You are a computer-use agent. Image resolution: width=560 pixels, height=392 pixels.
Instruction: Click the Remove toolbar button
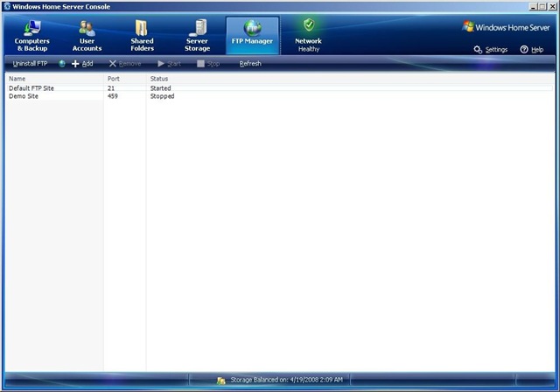(x=125, y=64)
